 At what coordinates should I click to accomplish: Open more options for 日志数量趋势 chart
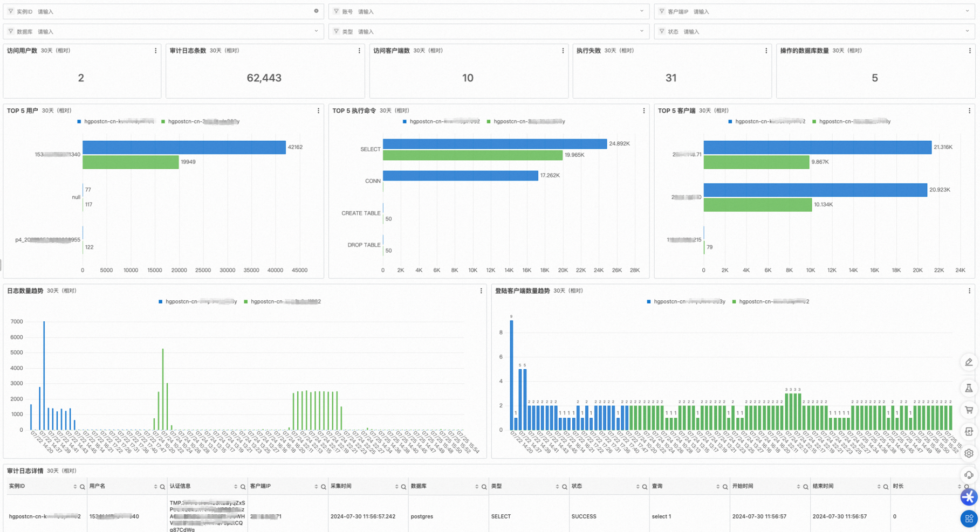(481, 291)
